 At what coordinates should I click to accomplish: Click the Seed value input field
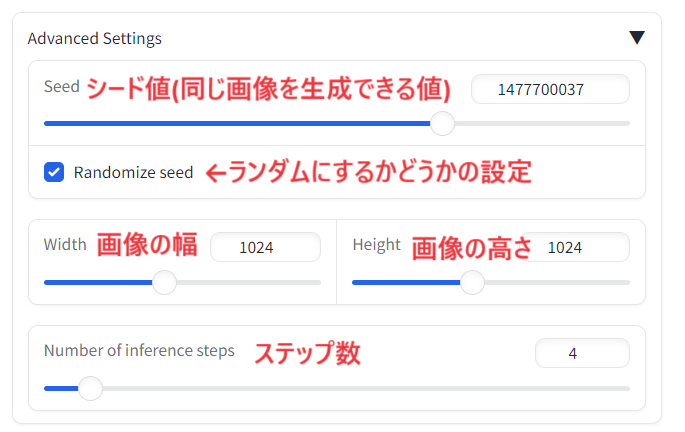(x=550, y=89)
